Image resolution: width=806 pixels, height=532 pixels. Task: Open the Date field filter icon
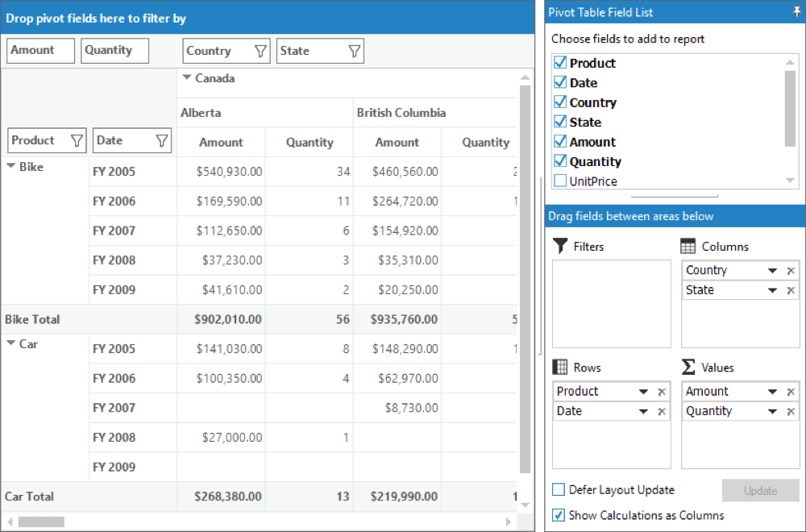[x=162, y=141]
